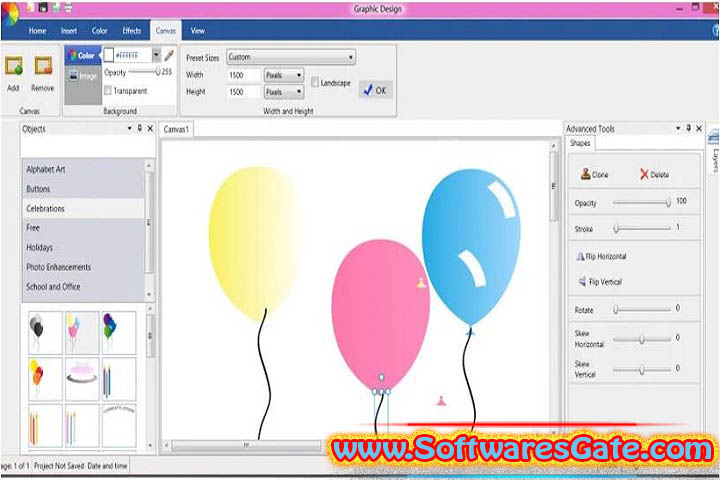The image size is (720, 480).
Task: Pin the Advanced Tools panel
Action: pos(688,129)
